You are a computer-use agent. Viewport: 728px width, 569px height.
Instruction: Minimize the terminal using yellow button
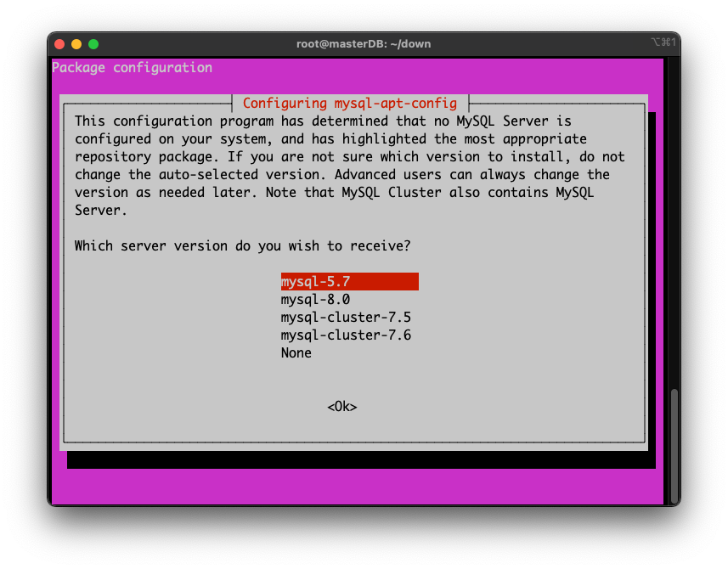pos(76,44)
